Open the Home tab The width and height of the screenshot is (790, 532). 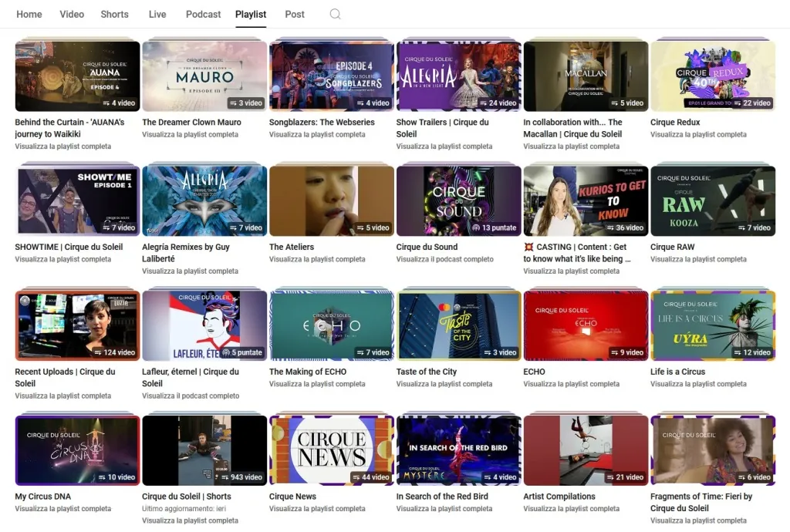point(29,14)
